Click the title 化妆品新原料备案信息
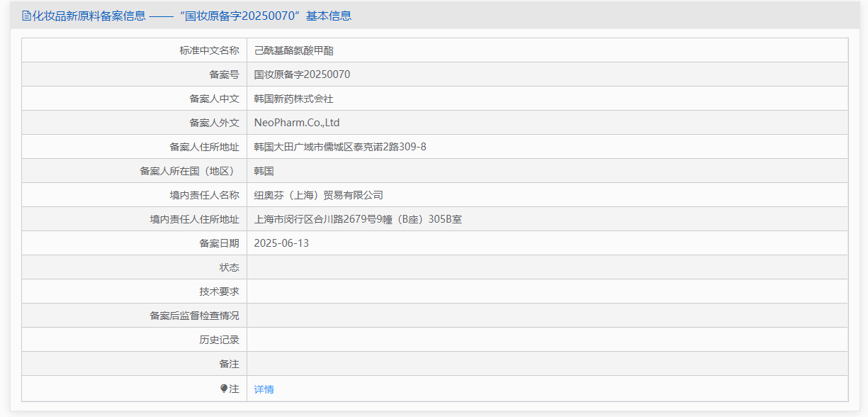 [81, 15]
